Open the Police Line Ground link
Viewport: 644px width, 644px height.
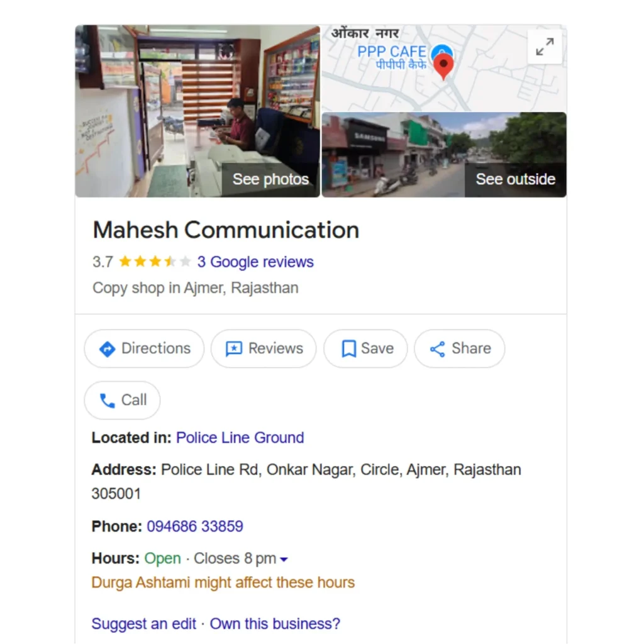tap(240, 438)
